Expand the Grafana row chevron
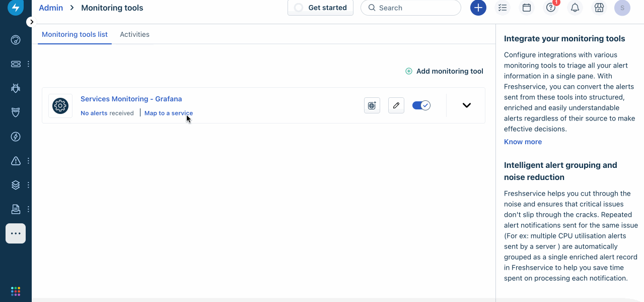This screenshot has width=644, height=302. (467, 105)
